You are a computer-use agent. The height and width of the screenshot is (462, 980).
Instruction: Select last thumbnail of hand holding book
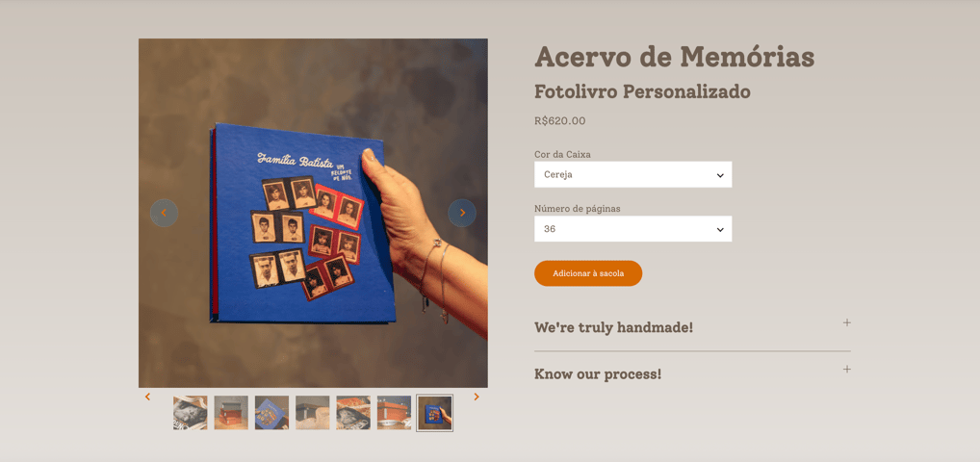[x=435, y=413]
